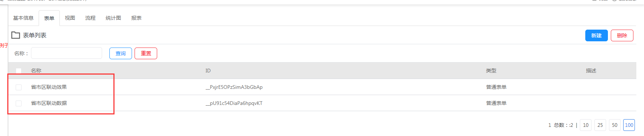
Task: Click the 查询 search button
Action: point(121,53)
